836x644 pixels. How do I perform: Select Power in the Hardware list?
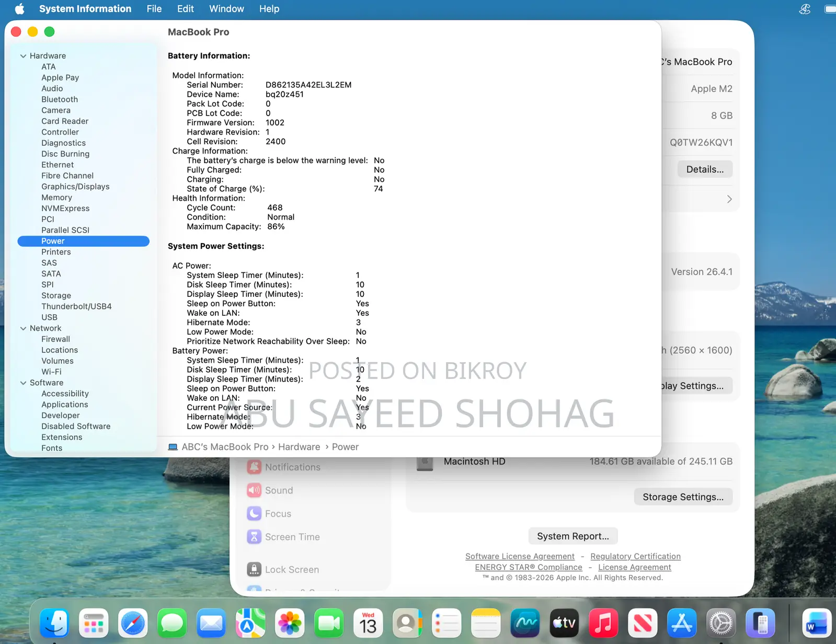[x=84, y=241]
